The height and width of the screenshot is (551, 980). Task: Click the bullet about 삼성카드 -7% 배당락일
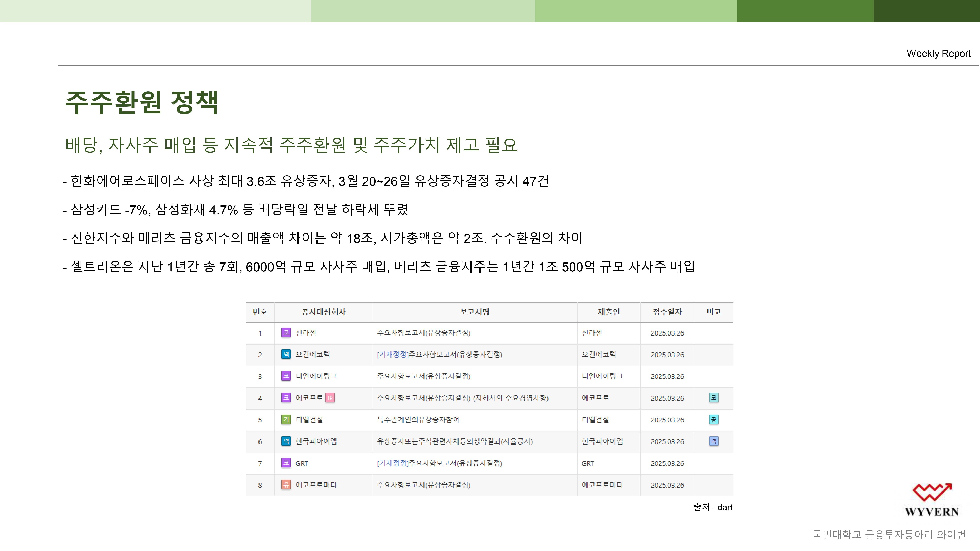tap(235, 210)
